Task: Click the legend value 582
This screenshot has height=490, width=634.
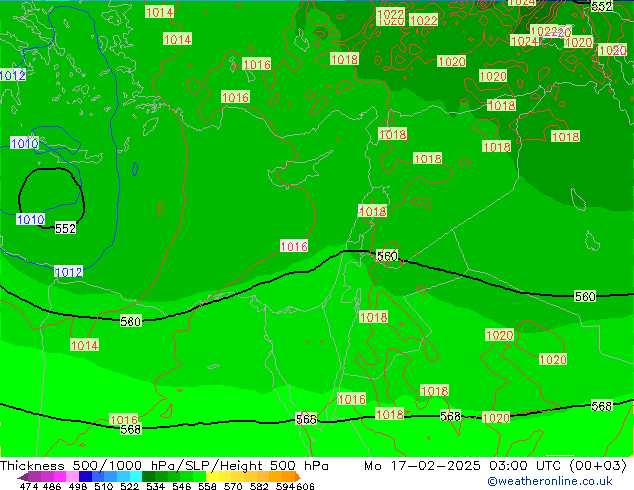Action: pyautogui.click(x=259, y=486)
